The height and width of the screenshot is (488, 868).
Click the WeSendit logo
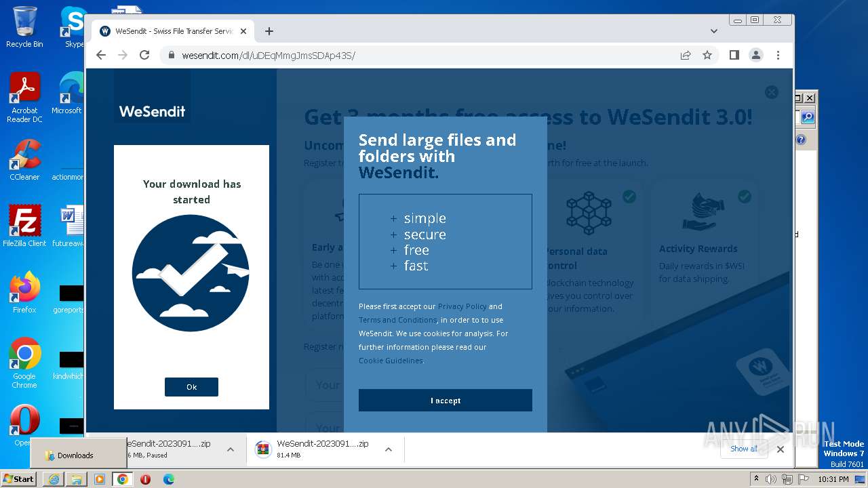(x=152, y=111)
